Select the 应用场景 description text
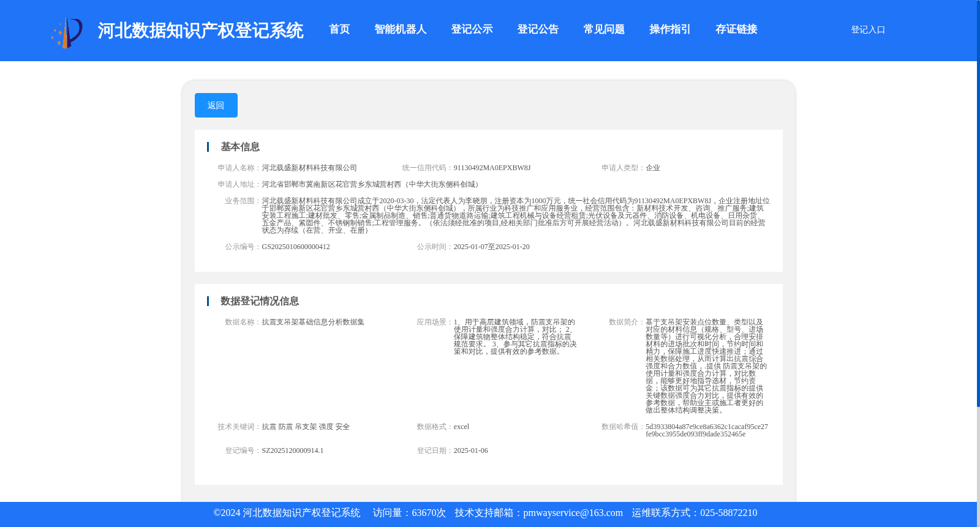 coord(515,337)
